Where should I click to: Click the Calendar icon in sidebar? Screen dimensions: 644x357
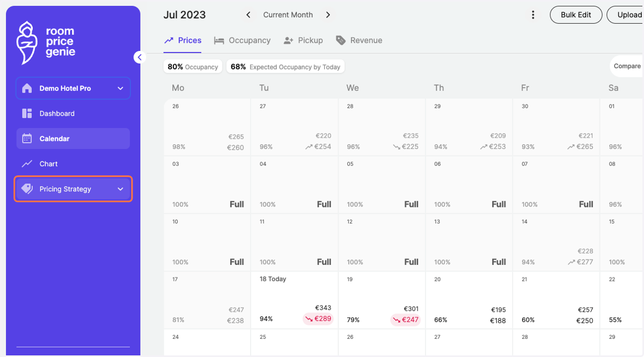point(27,138)
